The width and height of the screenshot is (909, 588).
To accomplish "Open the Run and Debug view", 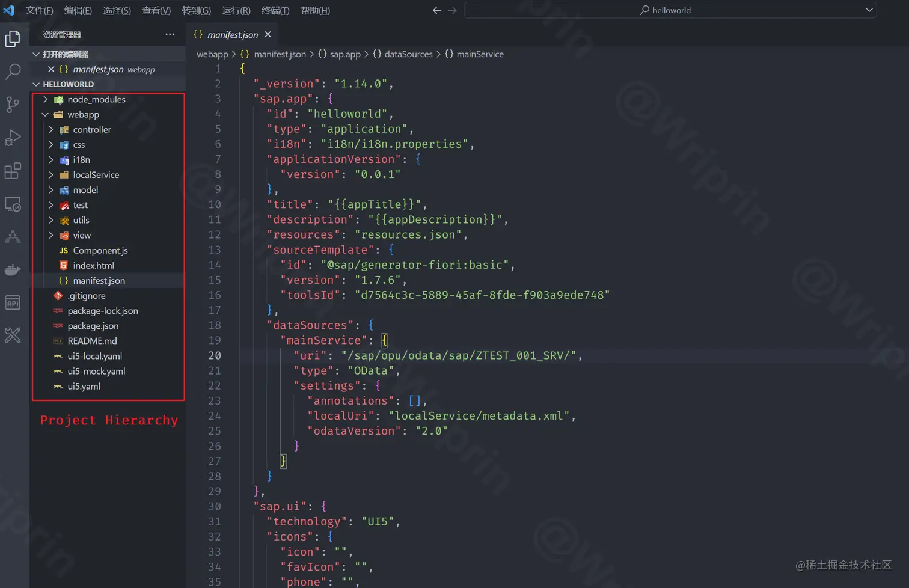I will coord(12,138).
